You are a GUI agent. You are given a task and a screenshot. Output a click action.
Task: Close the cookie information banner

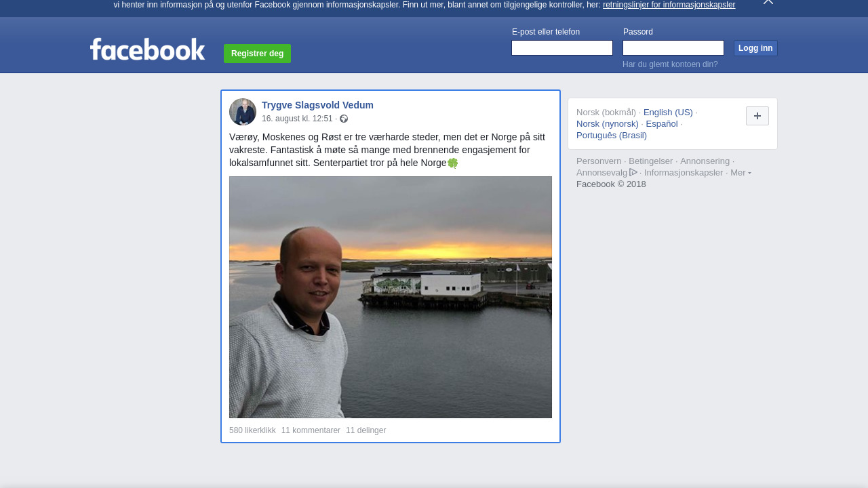click(x=768, y=2)
